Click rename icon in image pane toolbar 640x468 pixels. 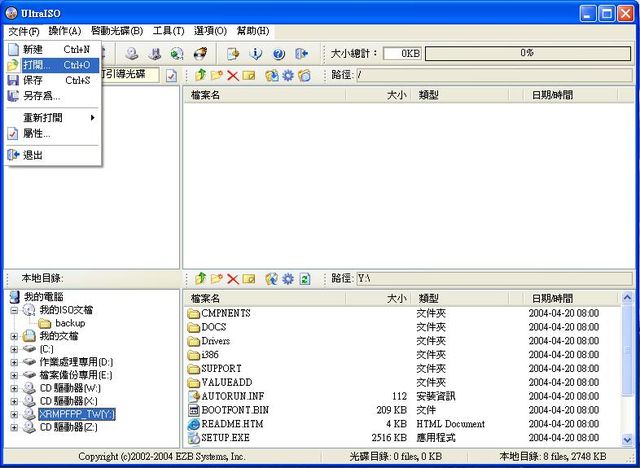249,75
